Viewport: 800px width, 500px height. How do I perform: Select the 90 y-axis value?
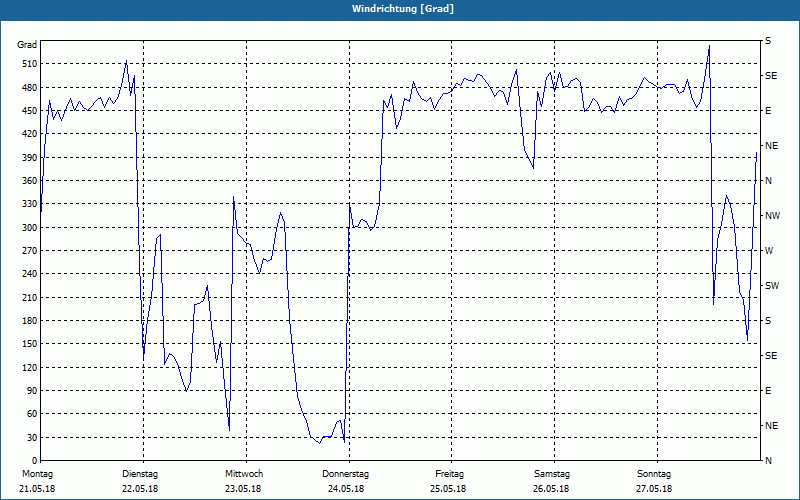pos(32,390)
